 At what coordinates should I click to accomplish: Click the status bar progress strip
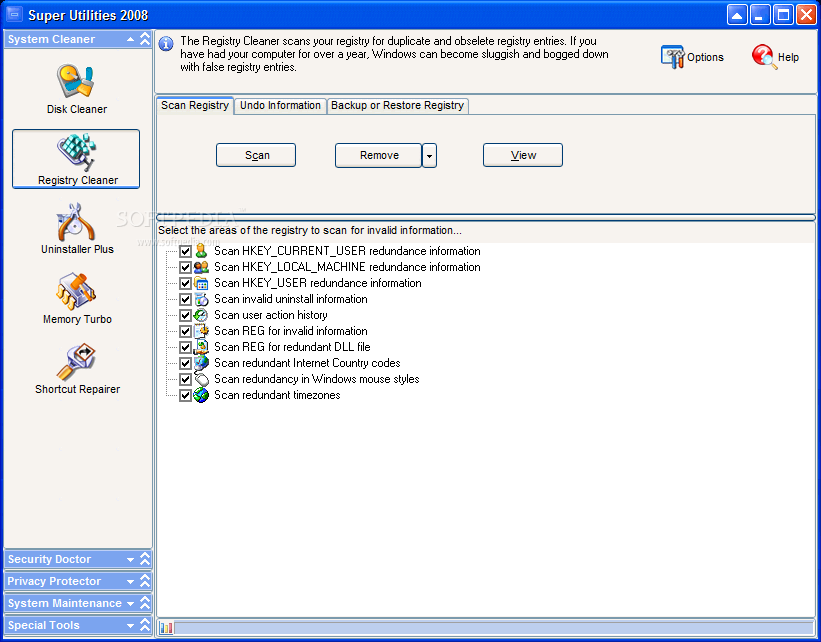[493, 627]
